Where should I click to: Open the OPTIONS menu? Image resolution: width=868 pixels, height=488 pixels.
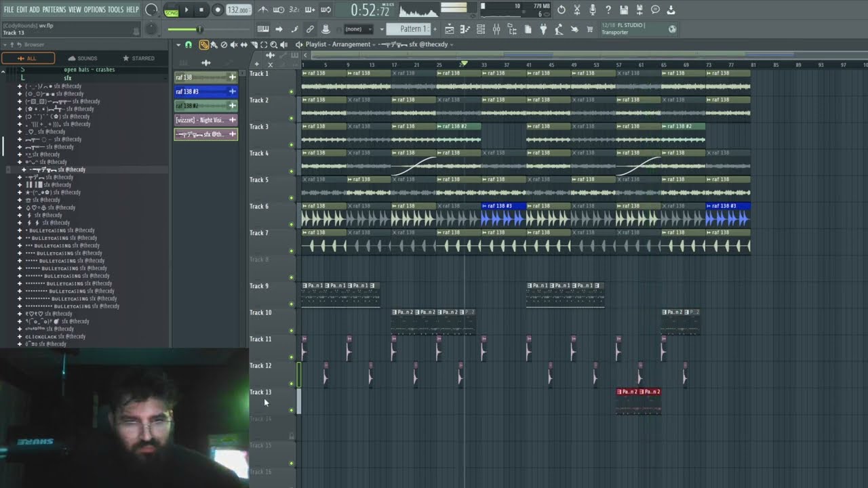[x=95, y=9]
